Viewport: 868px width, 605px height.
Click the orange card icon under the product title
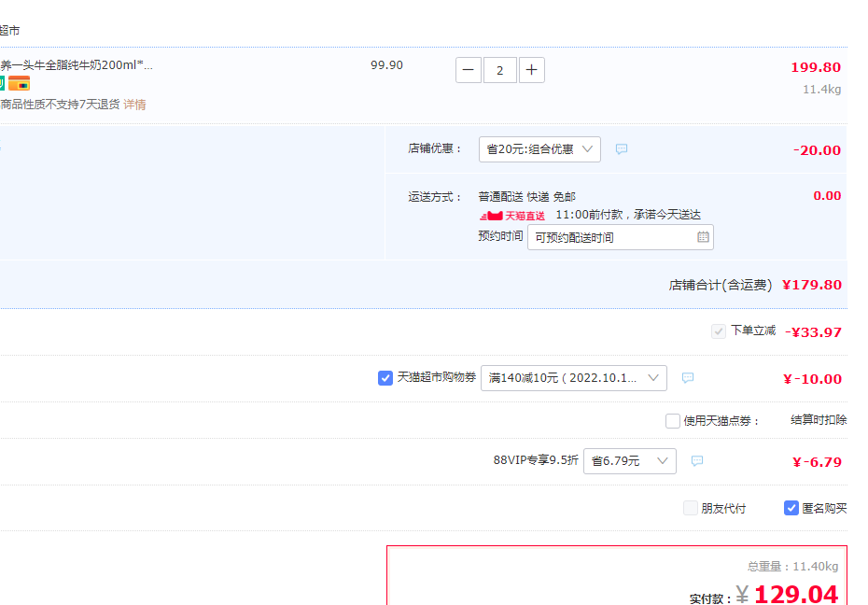[x=19, y=84]
